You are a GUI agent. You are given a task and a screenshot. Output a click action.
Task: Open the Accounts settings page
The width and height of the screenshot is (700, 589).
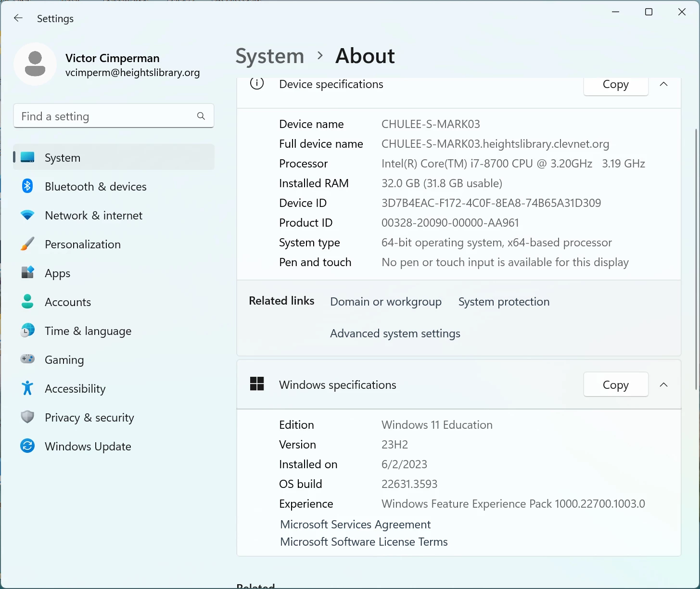tap(114, 302)
